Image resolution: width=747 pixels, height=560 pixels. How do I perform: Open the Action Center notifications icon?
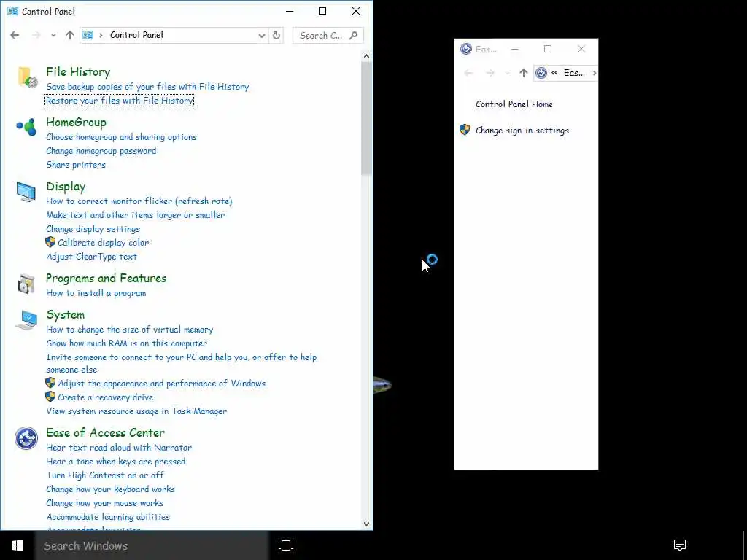click(680, 545)
